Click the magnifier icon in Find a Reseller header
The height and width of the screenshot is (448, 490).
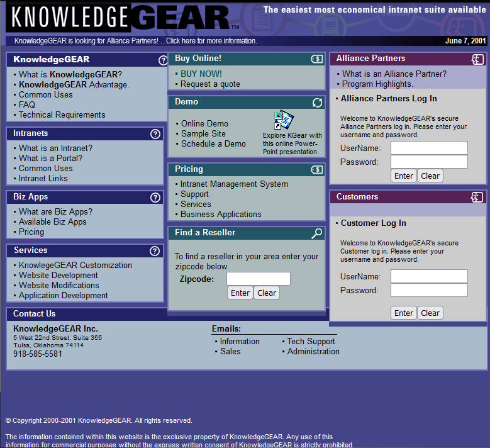tap(317, 233)
